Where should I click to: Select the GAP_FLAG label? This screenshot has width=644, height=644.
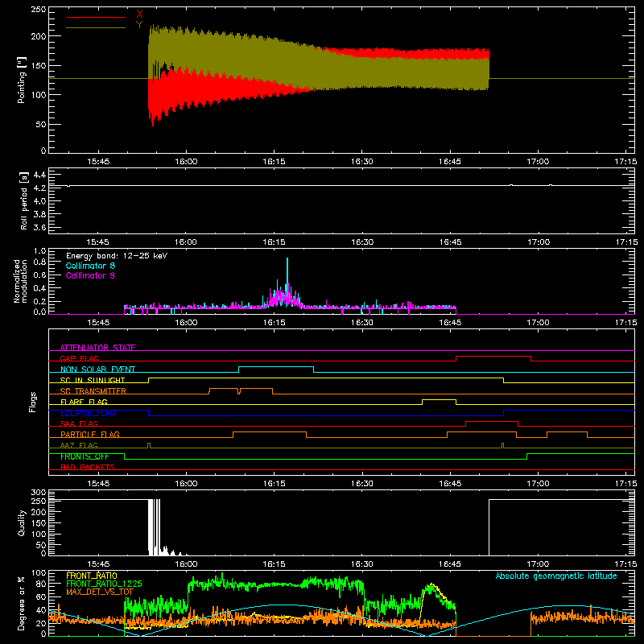pyautogui.click(x=80, y=358)
